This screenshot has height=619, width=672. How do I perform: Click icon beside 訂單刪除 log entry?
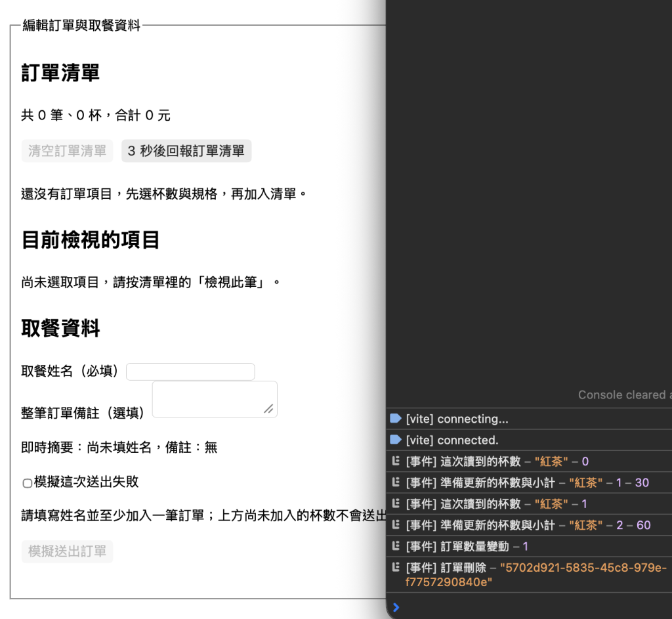point(396,567)
